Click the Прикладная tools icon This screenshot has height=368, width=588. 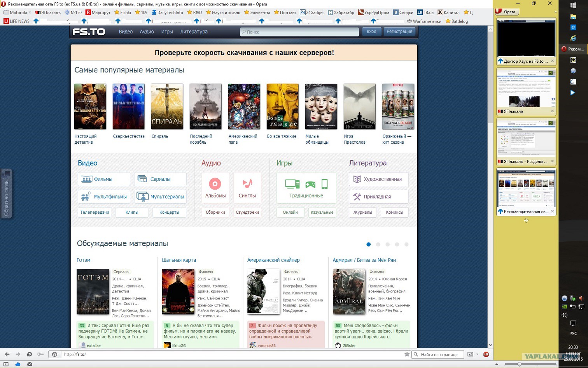coord(357,197)
